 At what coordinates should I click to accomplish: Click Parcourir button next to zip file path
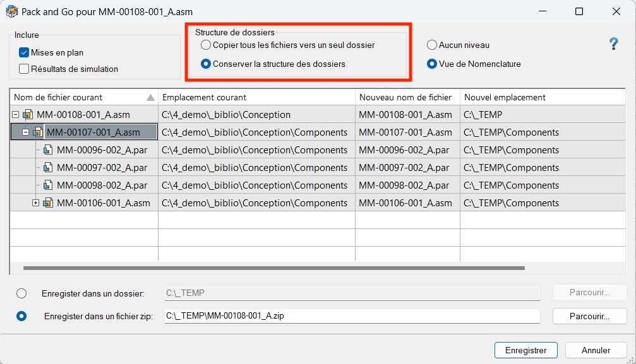tap(589, 316)
